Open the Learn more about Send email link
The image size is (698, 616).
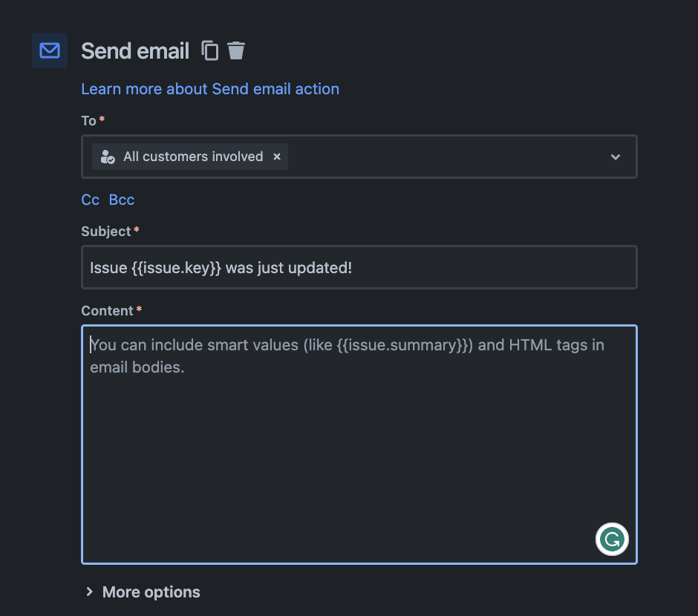tap(210, 89)
